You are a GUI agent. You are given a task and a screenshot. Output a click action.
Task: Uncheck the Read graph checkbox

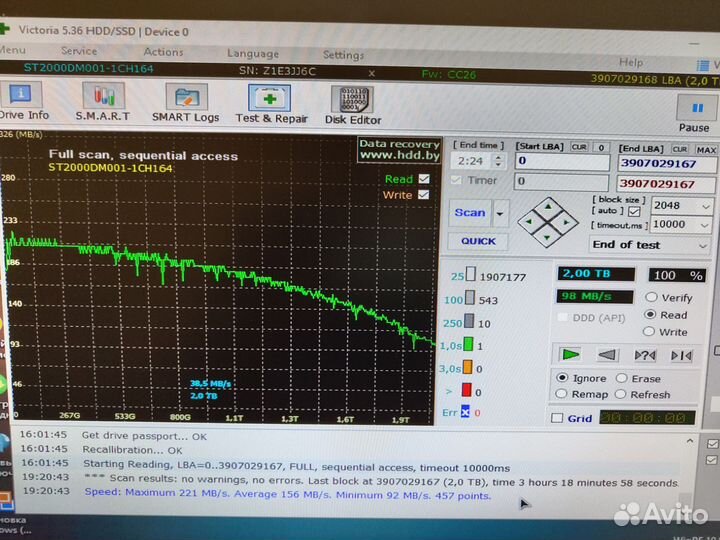pos(424,179)
